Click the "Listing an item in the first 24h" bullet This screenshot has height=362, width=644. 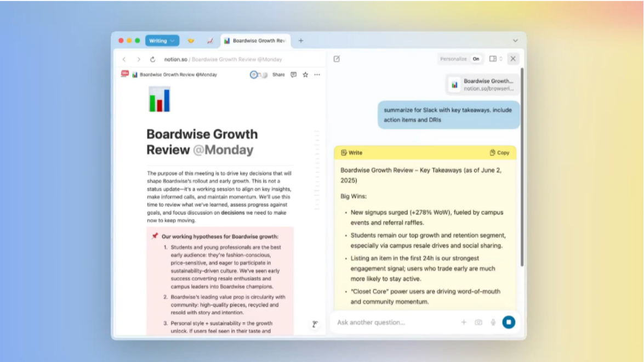[x=423, y=269]
